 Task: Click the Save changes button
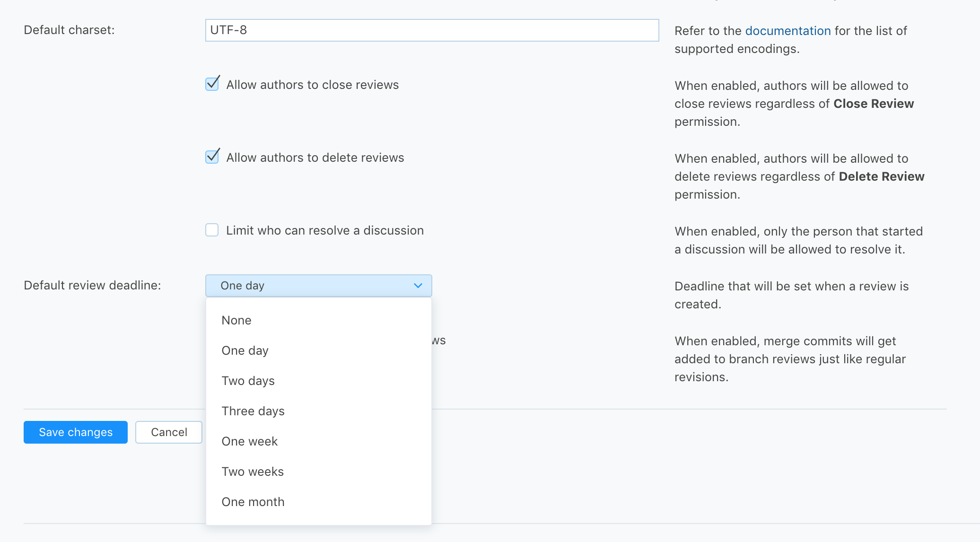76,432
